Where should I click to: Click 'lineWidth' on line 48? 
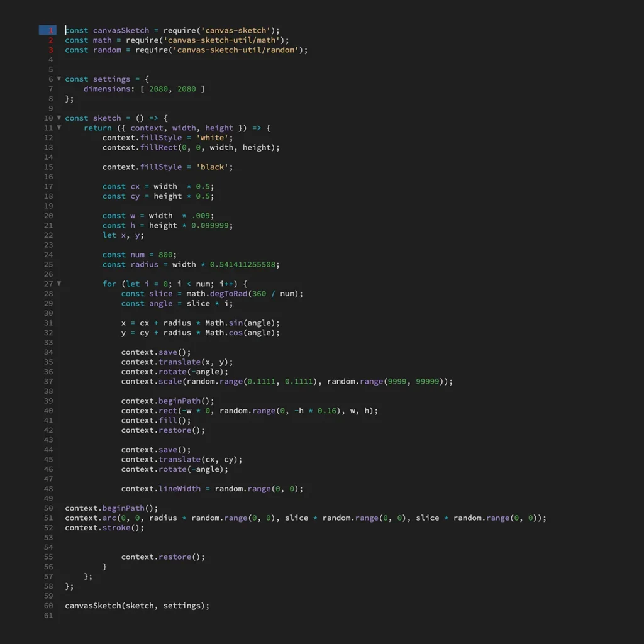[x=179, y=489]
